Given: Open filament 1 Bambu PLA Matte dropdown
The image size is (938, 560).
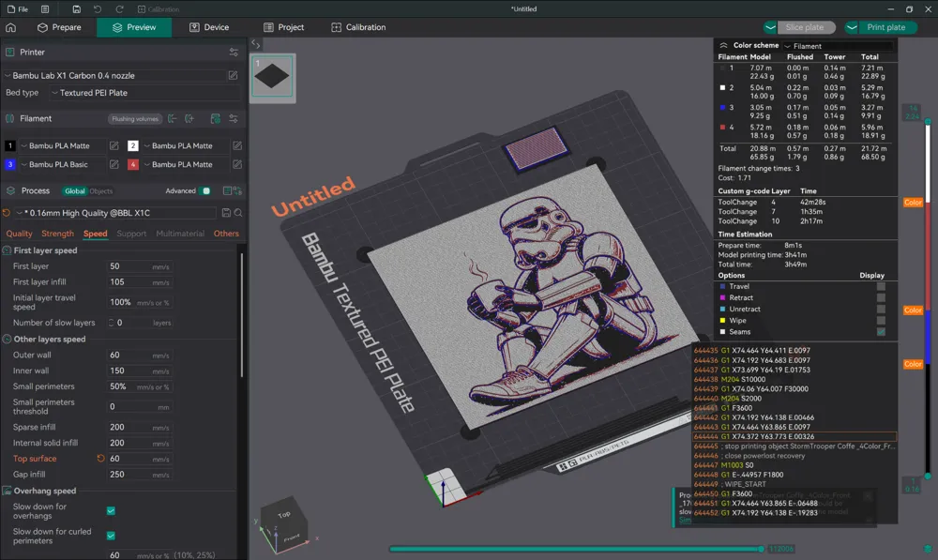Looking at the screenshot, I should tap(62, 145).
